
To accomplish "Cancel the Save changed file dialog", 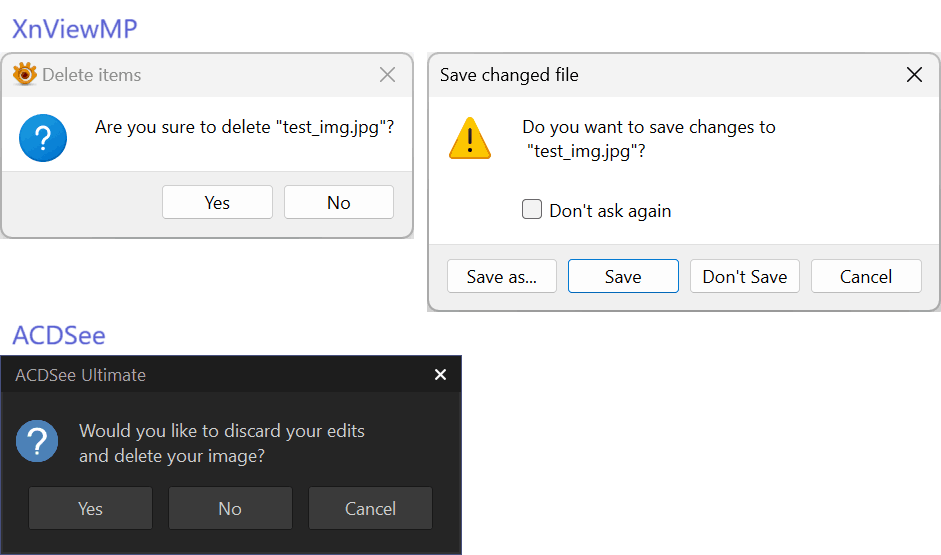I will tap(866, 277).
